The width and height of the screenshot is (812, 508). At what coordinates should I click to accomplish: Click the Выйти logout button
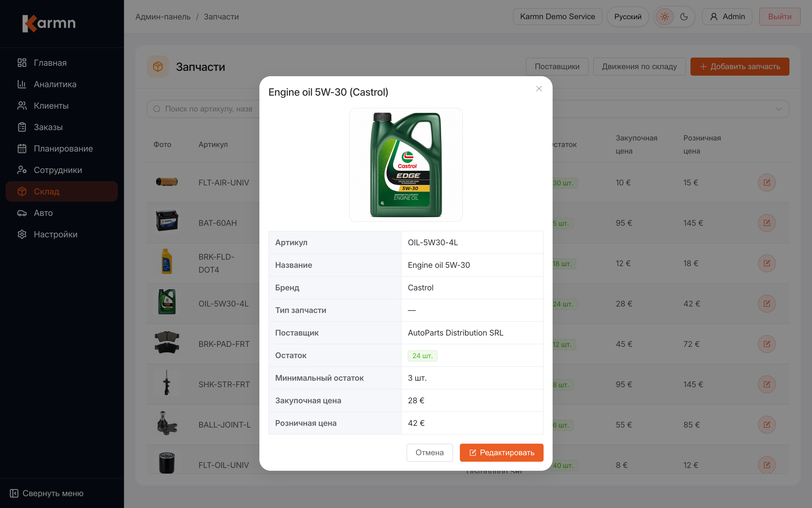(x=780, y=17)
